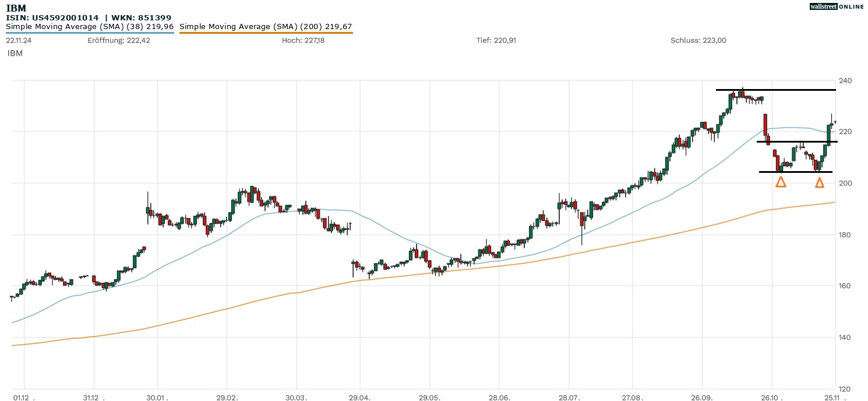Click the wallstreet ONLINE logo
This screenshot has width=868, height=401.
(x=837, y=6)
